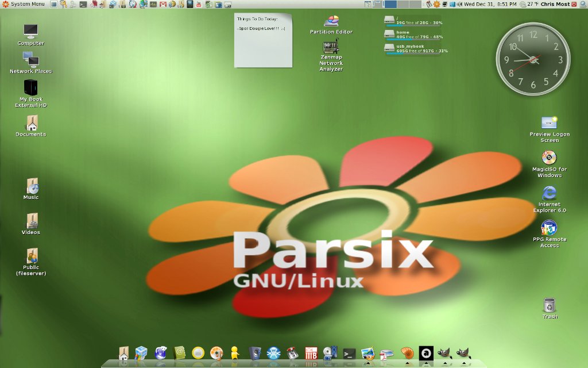Click the network monitor tray icon

point(445,5)
